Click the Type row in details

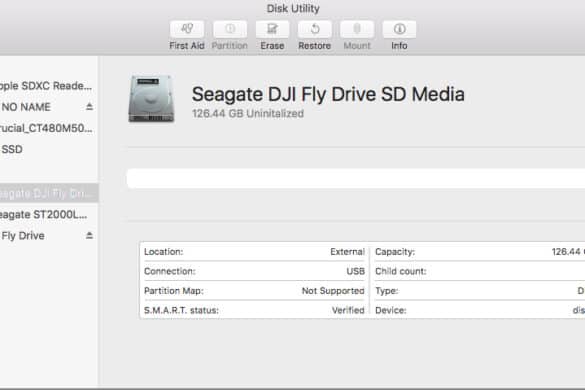tap(480, 291)
